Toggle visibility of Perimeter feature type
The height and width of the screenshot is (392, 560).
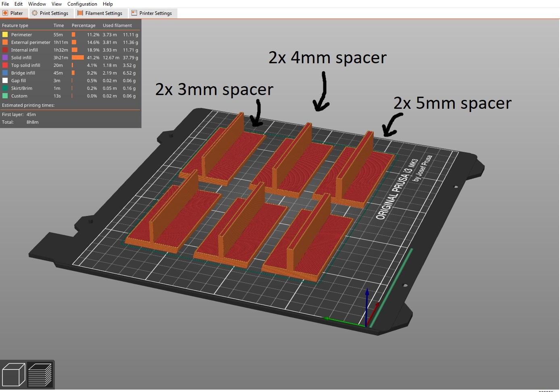(70, 35)
